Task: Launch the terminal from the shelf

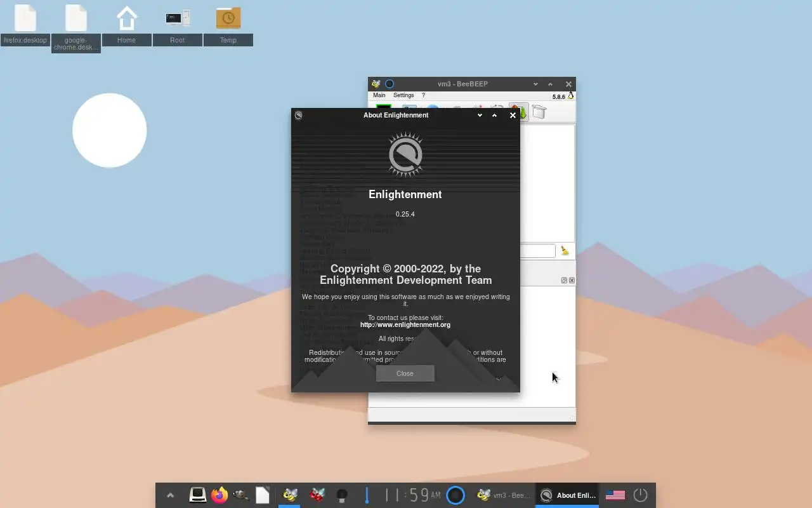Action: tap(197, 495)
